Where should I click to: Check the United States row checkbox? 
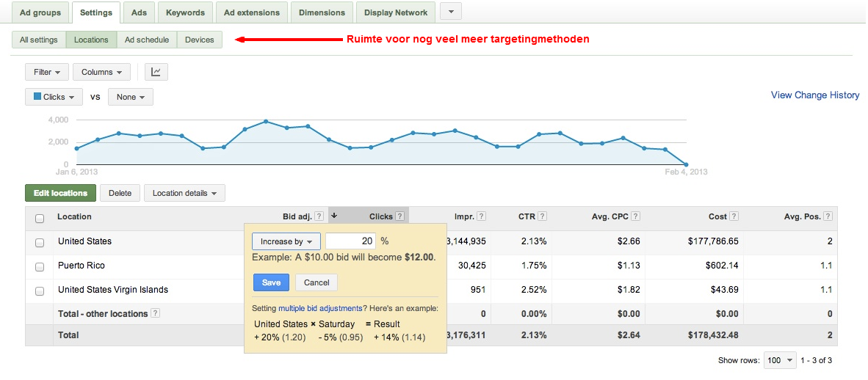(40, 242)
